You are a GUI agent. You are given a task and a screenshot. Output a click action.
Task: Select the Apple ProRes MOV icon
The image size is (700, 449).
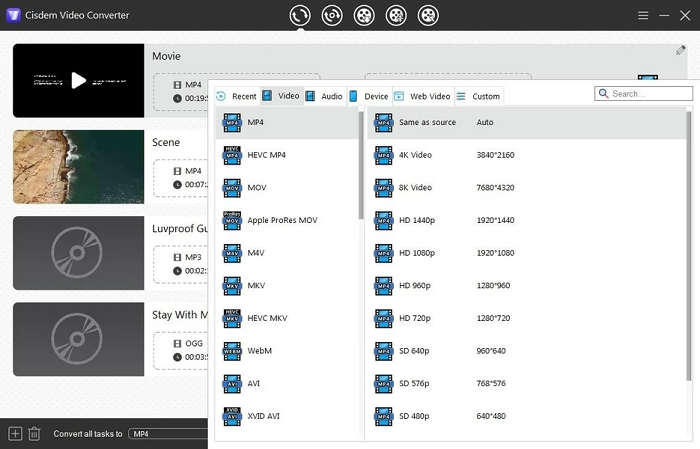(232, 220)
